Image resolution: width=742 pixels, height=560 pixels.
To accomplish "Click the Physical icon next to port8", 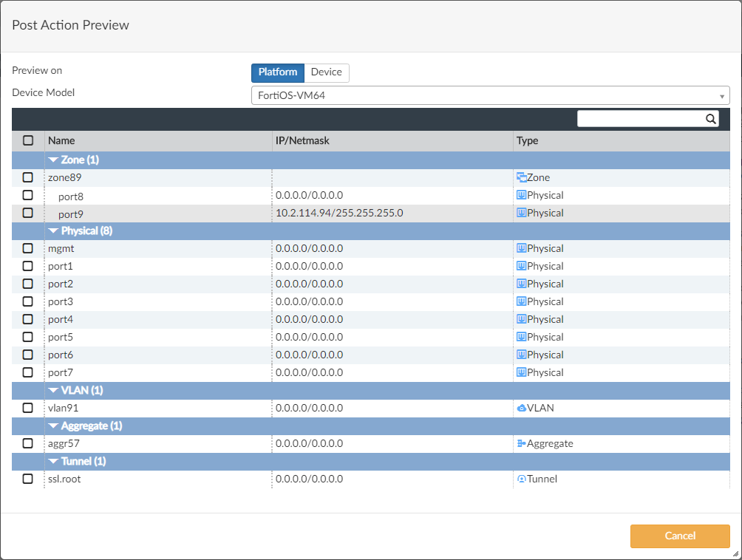I will click(523, 195).
